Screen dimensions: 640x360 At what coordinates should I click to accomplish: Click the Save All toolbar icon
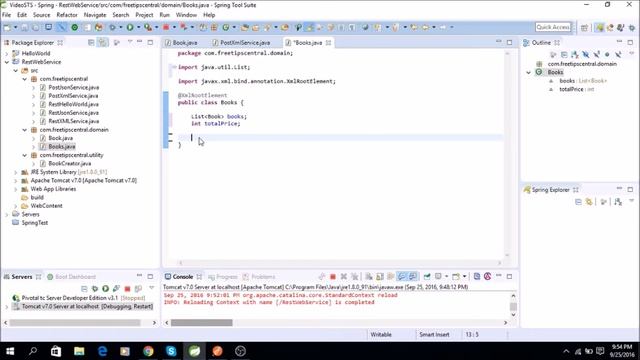[x=36, y=27]
